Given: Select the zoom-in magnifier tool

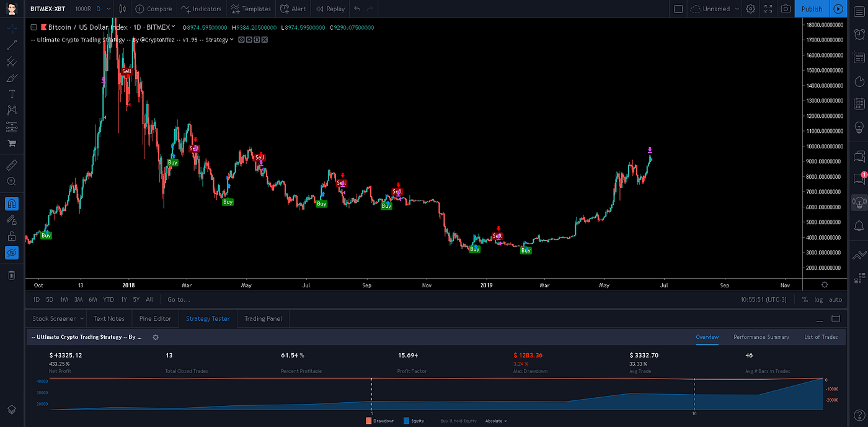Looking at the screenshot, I should click(12, 181).
